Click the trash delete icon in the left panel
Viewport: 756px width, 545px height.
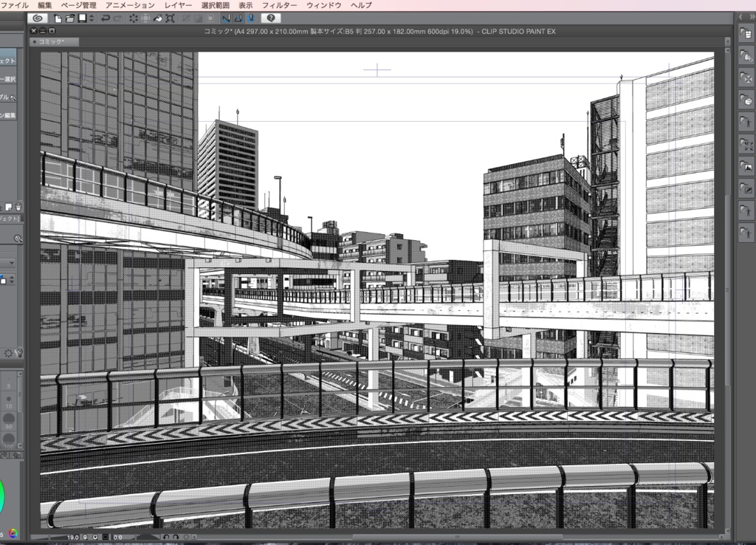18,207
